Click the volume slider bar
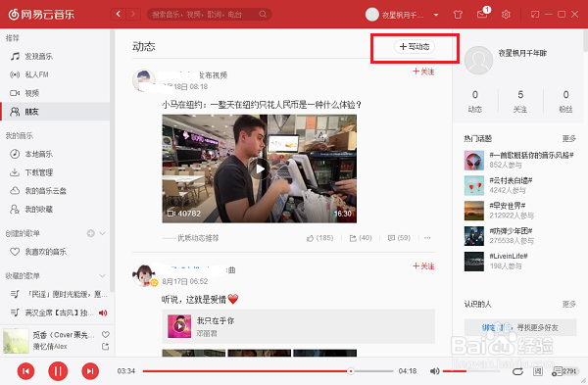This screenshot has height=385, width=588. coord(471,371)
